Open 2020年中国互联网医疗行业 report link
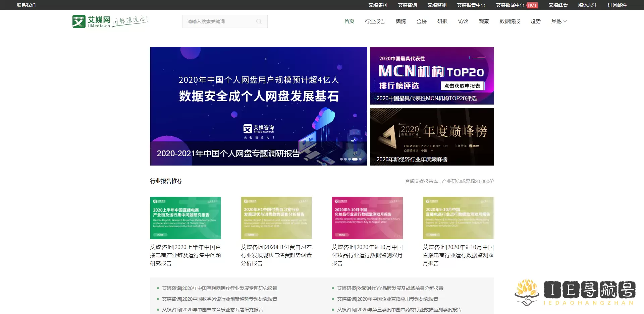The height and width of the screenshot is (314, 644). 220,288
